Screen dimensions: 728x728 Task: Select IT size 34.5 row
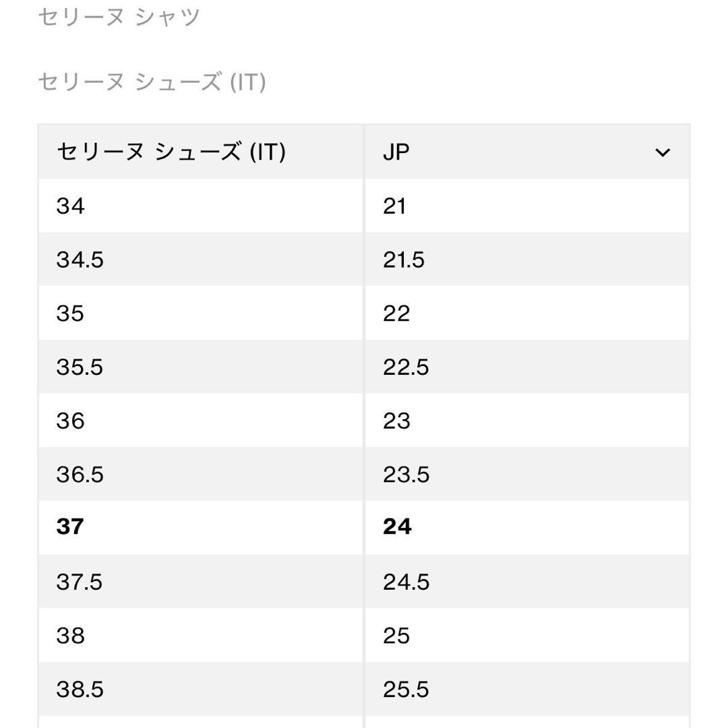pos(81,260)
